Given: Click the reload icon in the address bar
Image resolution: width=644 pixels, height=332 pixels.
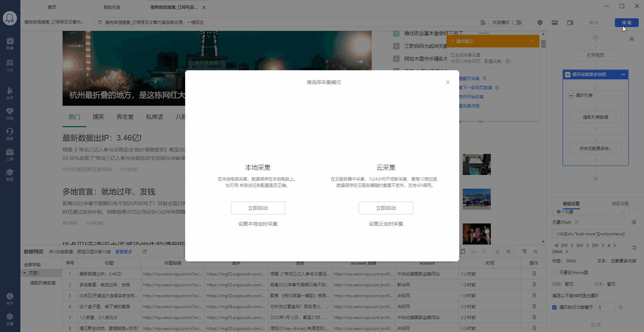Looking at the screenshot, I should point(100,22).
